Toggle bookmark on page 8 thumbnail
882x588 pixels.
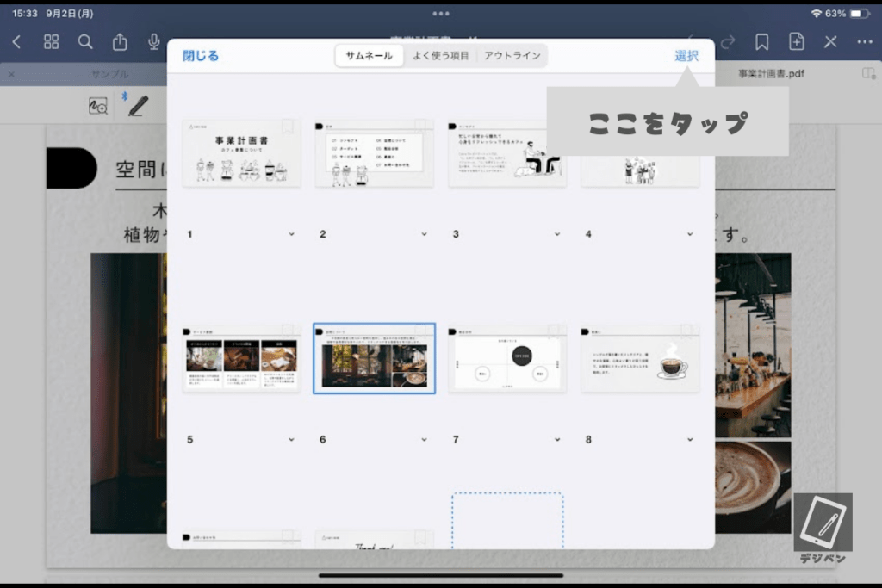(686, 331)
